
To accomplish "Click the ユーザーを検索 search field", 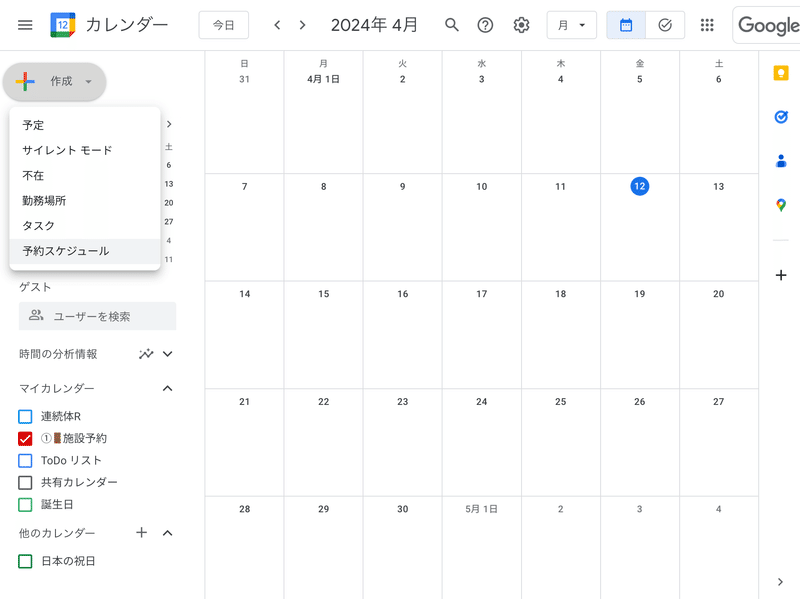I will tap(97, 316).
